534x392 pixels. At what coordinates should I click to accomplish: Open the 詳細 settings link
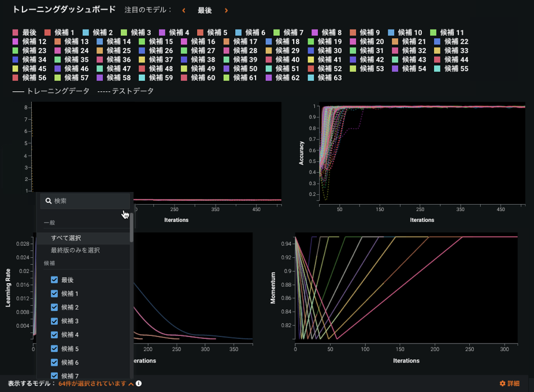[513, 383]
